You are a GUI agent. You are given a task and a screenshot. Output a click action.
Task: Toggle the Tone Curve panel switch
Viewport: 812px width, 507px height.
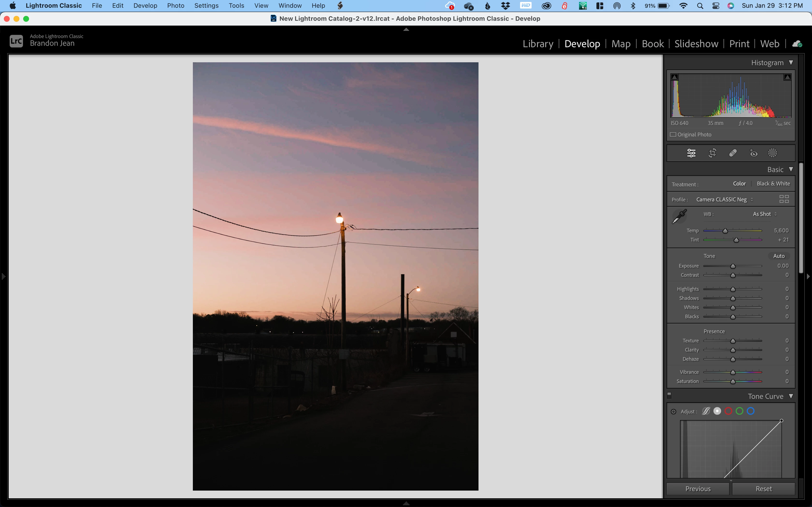[x=669, y=395]
